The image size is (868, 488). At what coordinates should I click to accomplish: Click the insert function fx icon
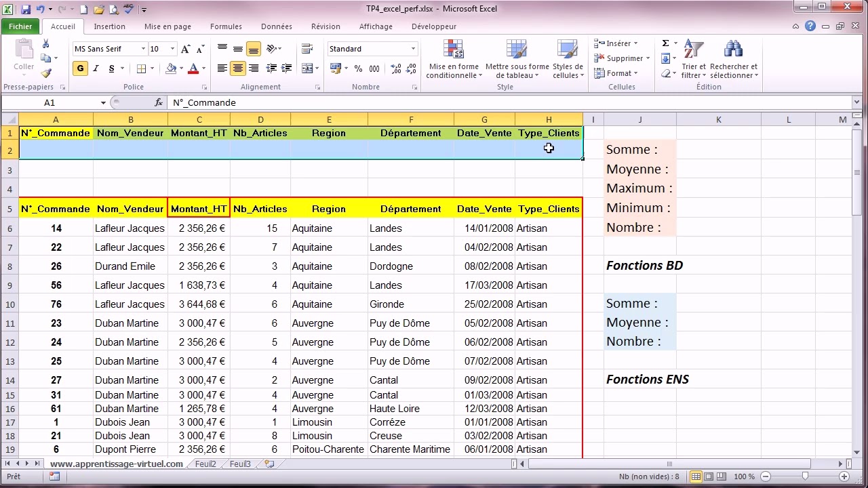tap(159, 102)
